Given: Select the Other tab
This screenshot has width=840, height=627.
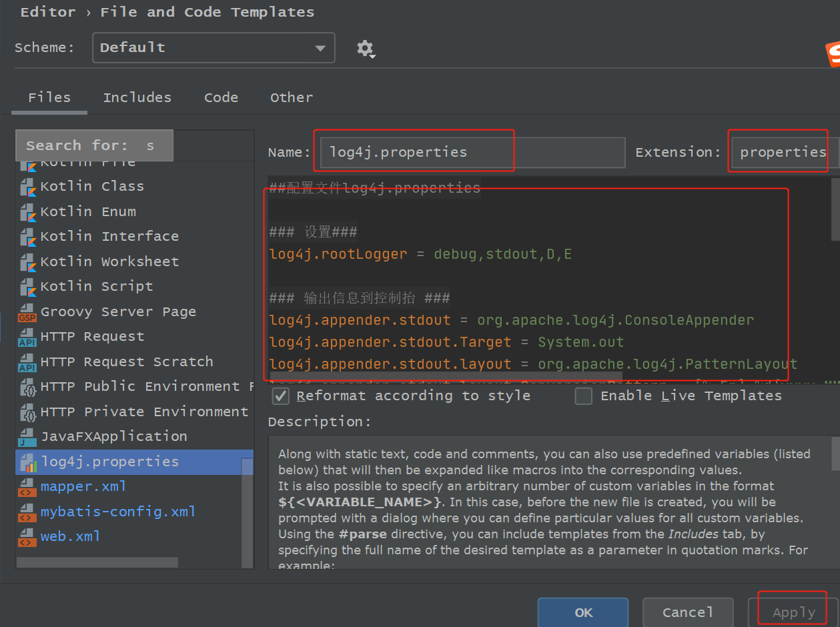Looking at the screenshot, I should [x=292, y=97].
